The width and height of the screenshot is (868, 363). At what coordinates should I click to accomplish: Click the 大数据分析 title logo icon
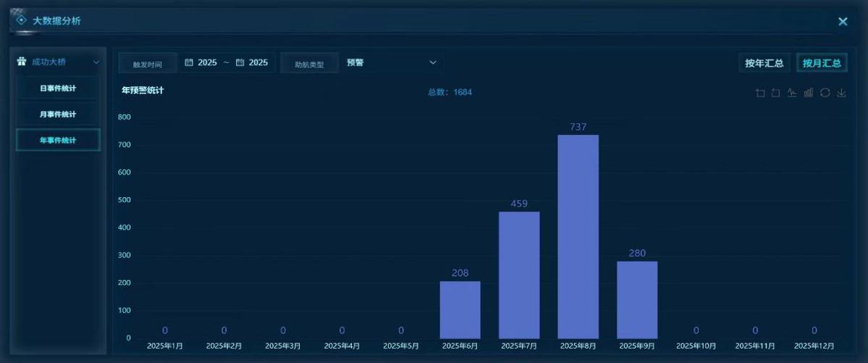(x=22, y=20)
